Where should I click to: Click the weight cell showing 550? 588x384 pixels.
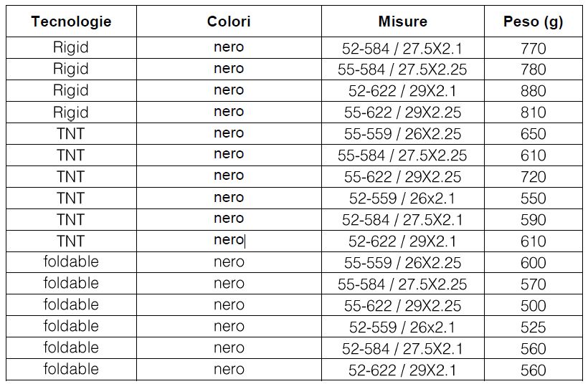click(x=534, y=198)
